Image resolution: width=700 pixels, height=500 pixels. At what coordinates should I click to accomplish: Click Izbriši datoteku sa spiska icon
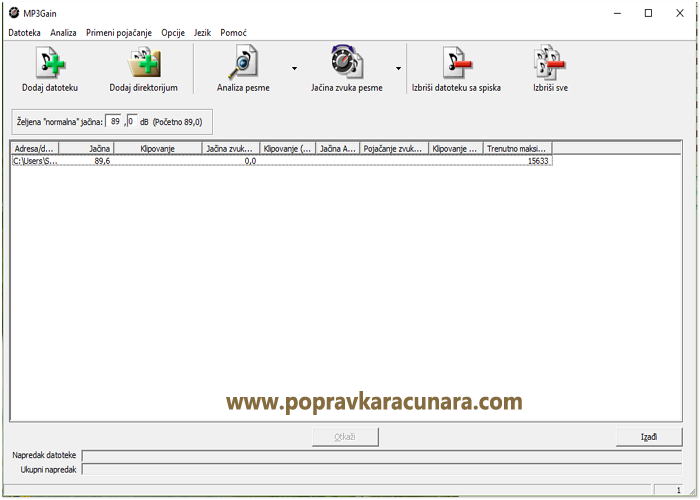click(x=456, y=63)
